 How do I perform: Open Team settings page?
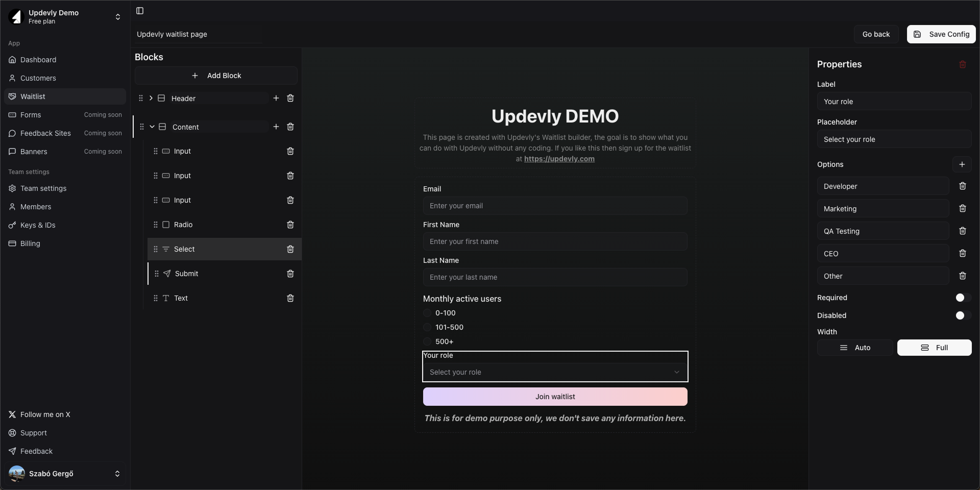click(65, 188)
